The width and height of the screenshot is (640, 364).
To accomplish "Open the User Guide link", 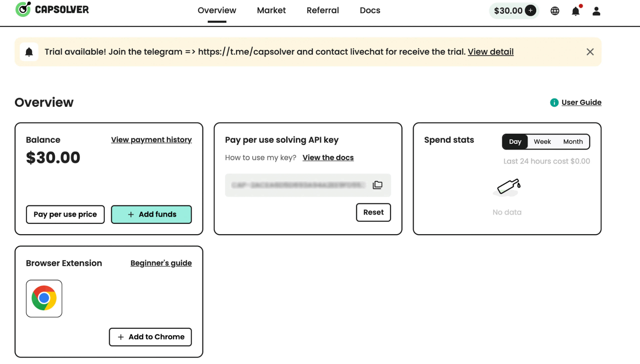I will click(581, 102).
